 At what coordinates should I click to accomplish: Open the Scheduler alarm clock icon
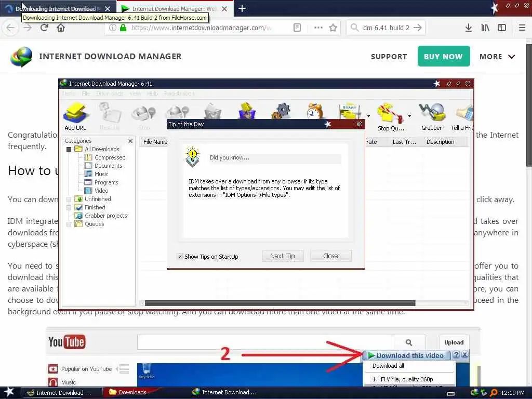pyautogui.click(x=315, y=111)
